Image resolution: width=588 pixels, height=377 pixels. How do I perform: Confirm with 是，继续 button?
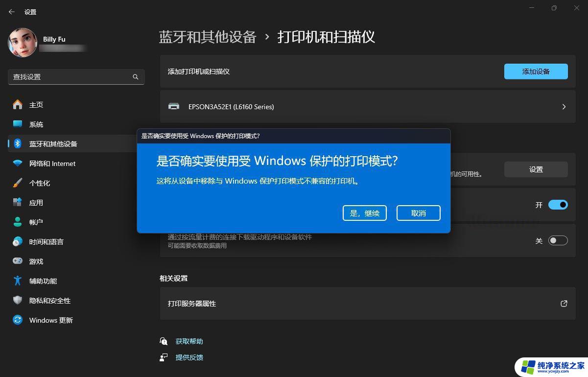[x=365, y=213]
